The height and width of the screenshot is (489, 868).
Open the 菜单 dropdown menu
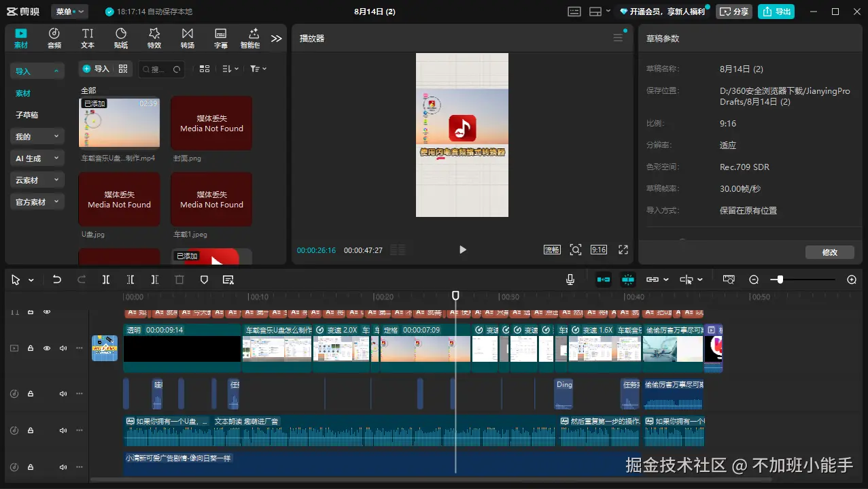tap(69, 12)
